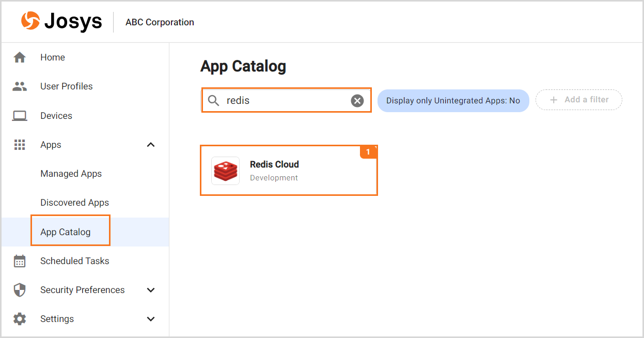Click the search magnifier icon
The width and height of the screenshot is (644, 338).
click(213, 100)
